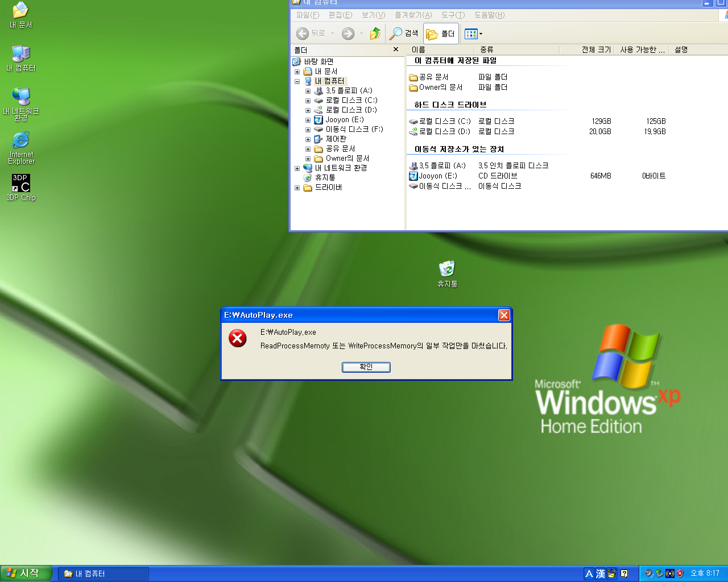Expand 내 네트워크 환경 tree node
The image size is (728, 582).
(x=297, y=168)
